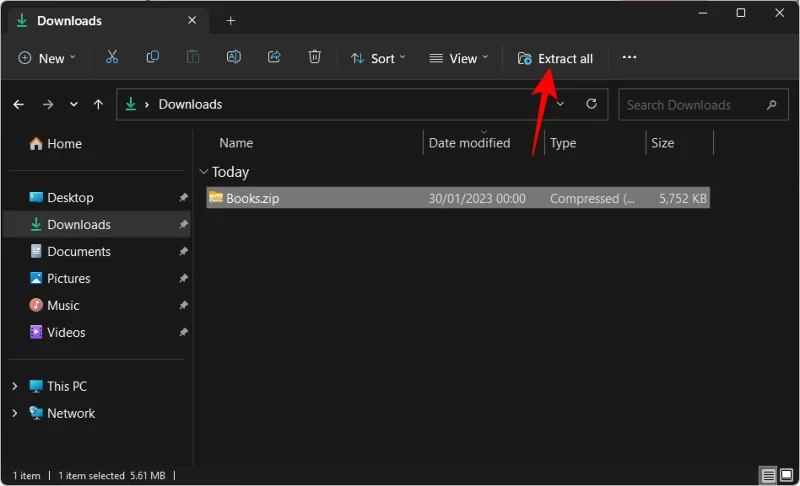
Task: Collapse the Today group
Action: pyautogui.click(x=204, y=172)
